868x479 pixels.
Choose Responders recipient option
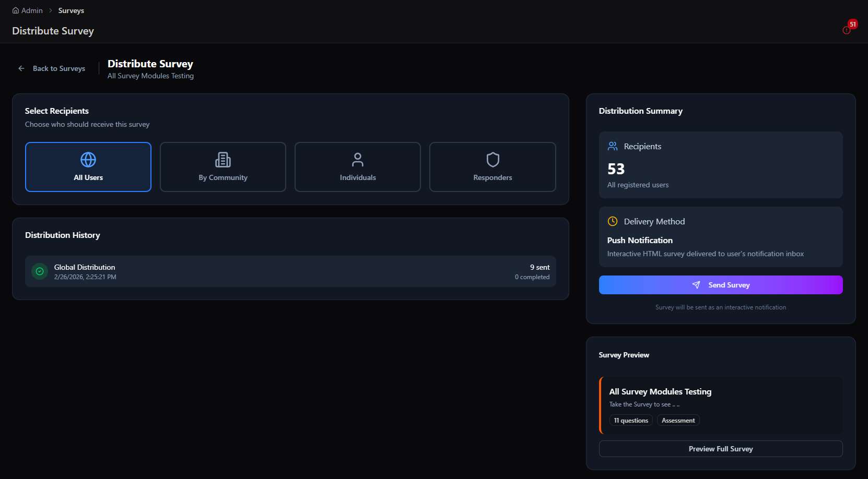(x=492, y=167)
